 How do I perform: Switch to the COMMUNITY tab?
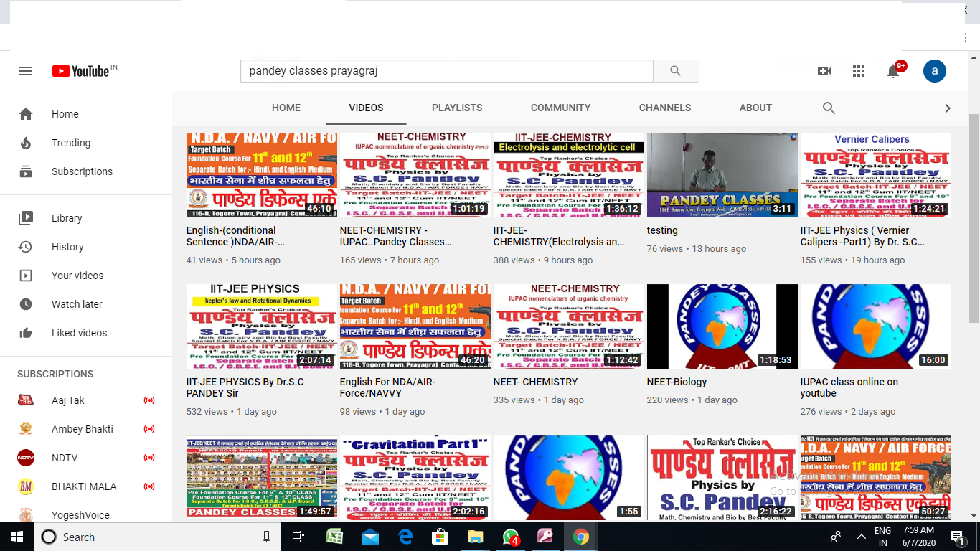[x=561, y=108]
